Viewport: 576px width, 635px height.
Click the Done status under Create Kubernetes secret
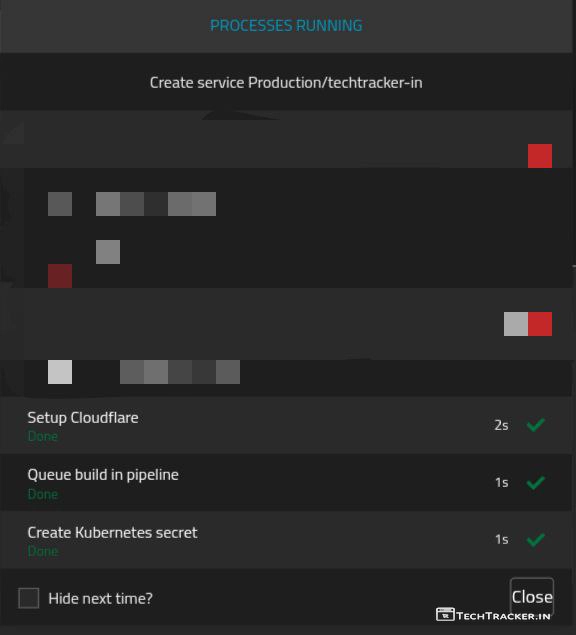[x=43, y=551]
